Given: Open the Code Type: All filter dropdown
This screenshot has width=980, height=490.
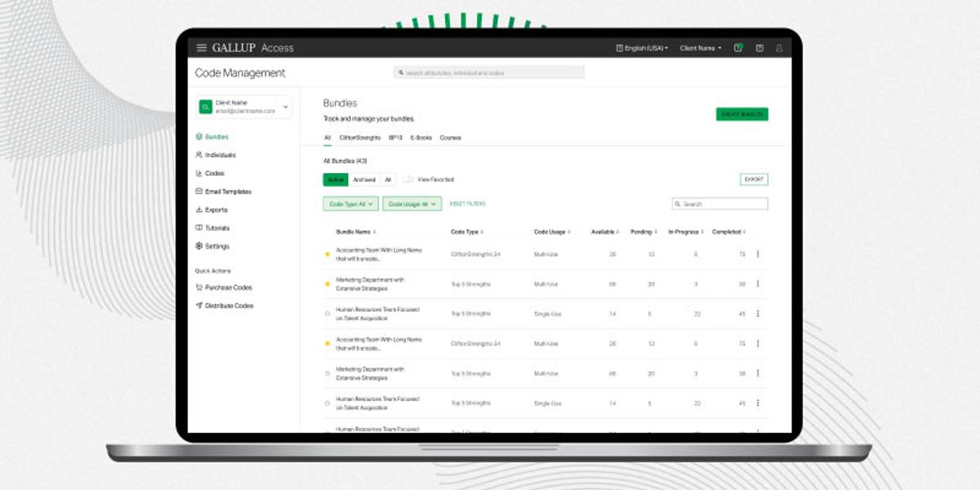Looking at the screenshot, I should click(x=350, y=203).
